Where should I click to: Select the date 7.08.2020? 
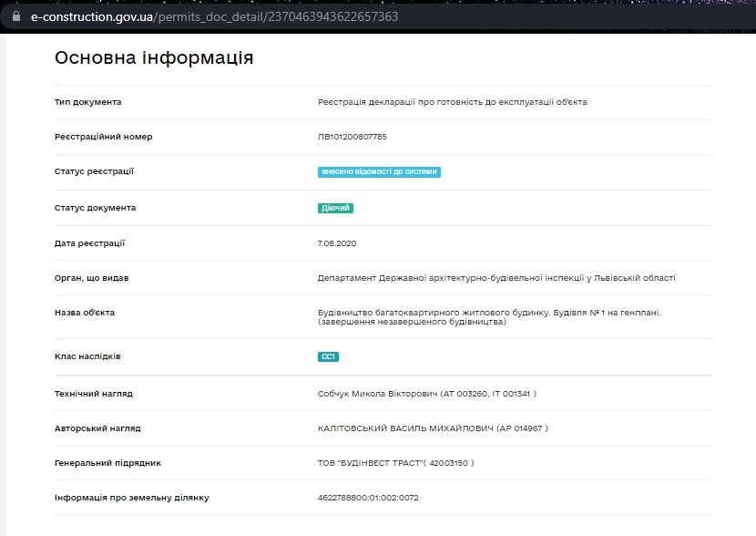tap(336, 243)
